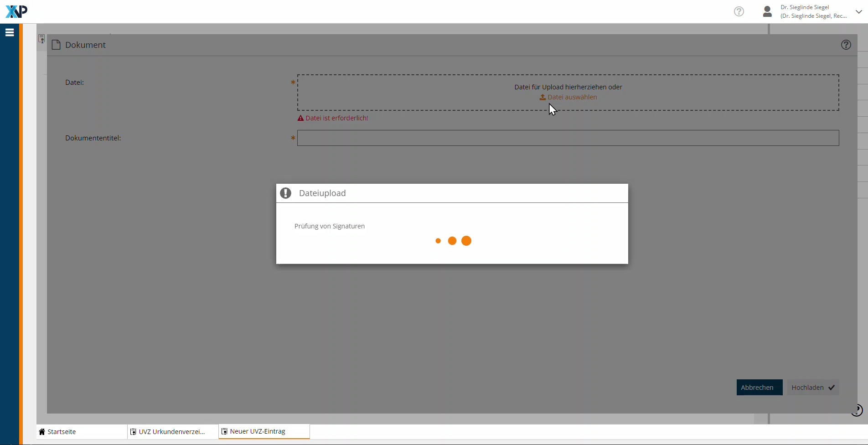Click the upload icon beside Datei auswählen
This screenshot has width=868, height=445.
(542, 97)
